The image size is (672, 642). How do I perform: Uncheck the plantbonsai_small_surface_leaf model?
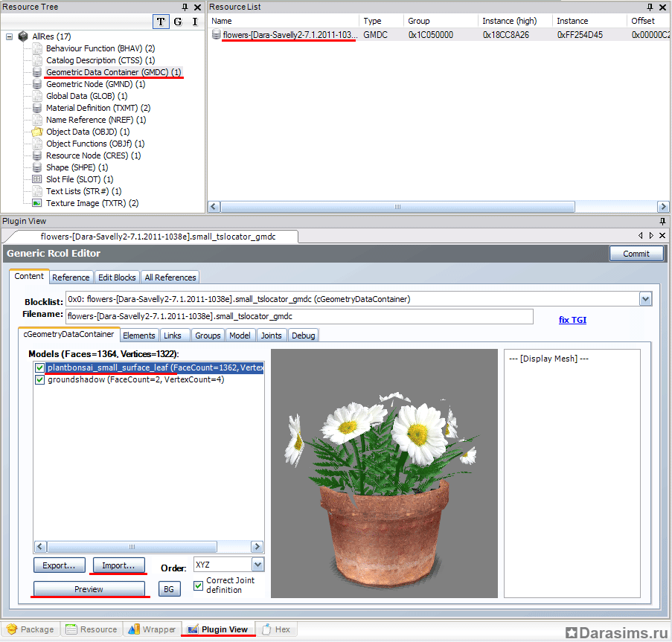39,367
